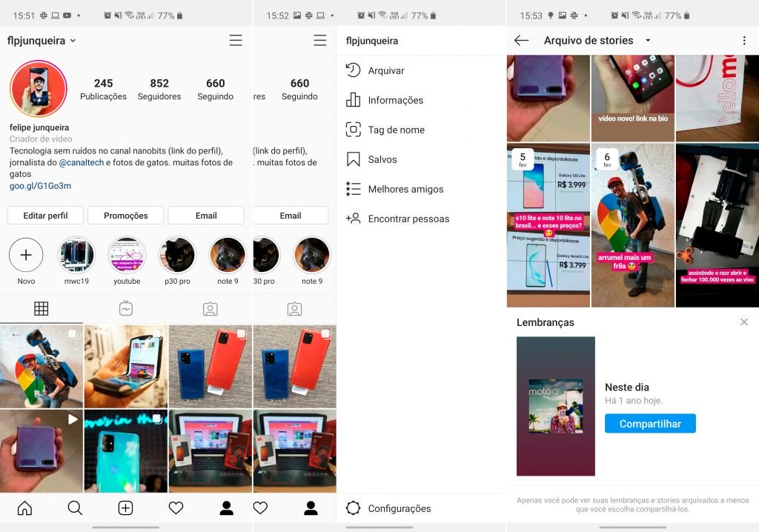
Task: Open the note 9 highlight on first screen
Action: tap(228, 260)
